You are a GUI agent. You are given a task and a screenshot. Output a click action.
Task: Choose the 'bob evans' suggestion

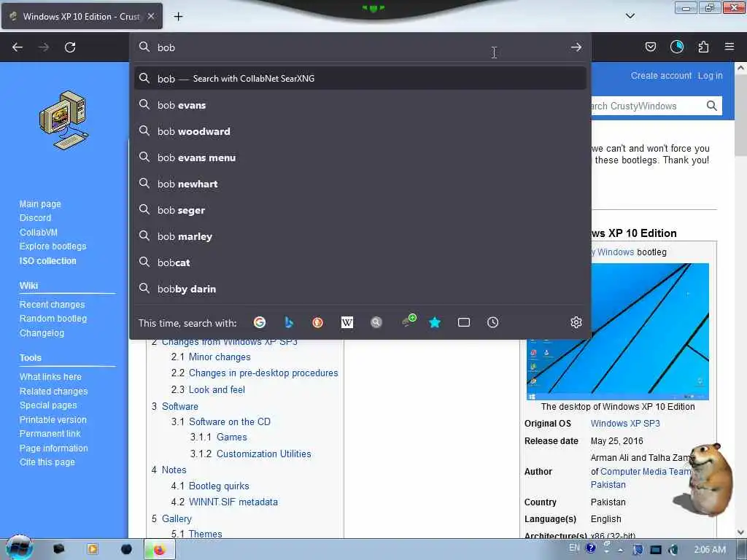point(360,105)
